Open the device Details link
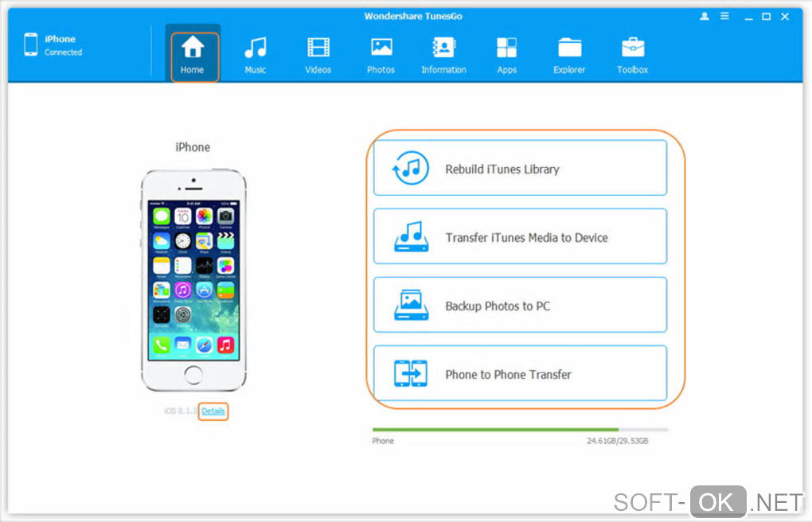The height and width of the screenshot is (522, 812). pyautogui.click(x=213, y=411)
